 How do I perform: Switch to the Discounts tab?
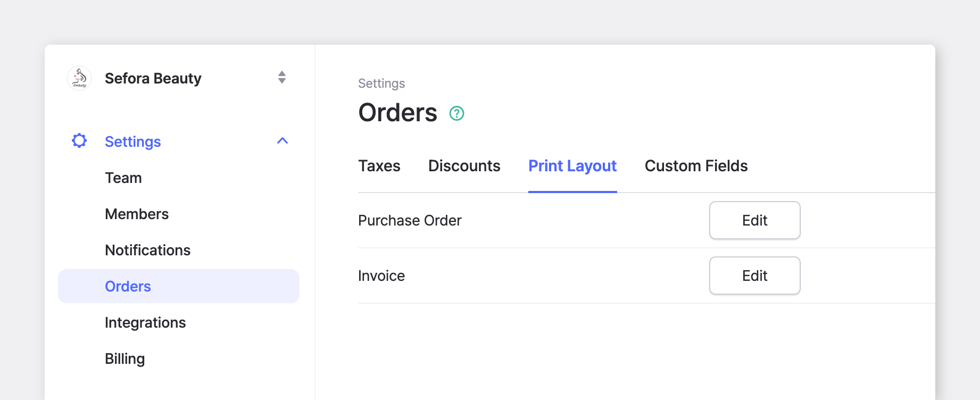click(x=464, y=166)
